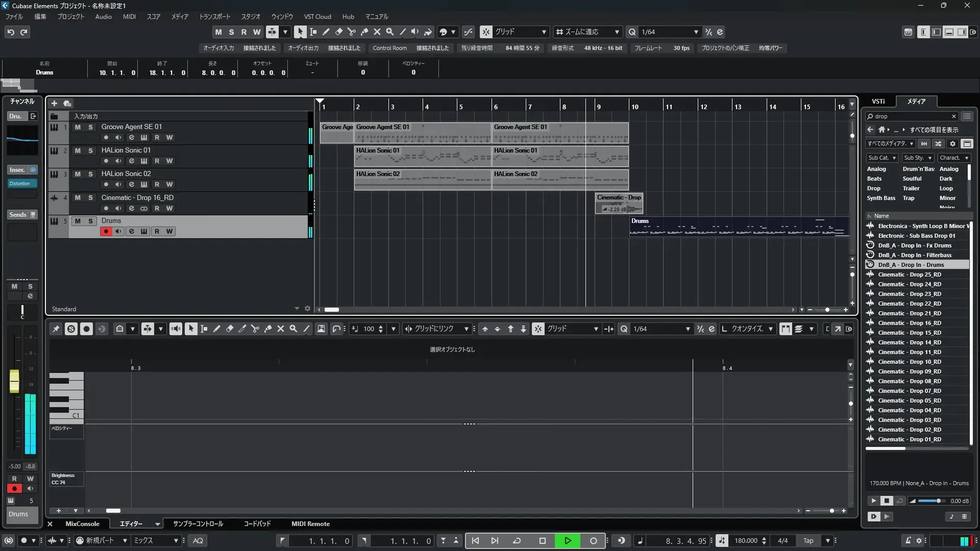Select the Zoom magnifier tool in main toolbar
Image resolution: width=980 pixels, height=551 pixels.
(389, 32)
